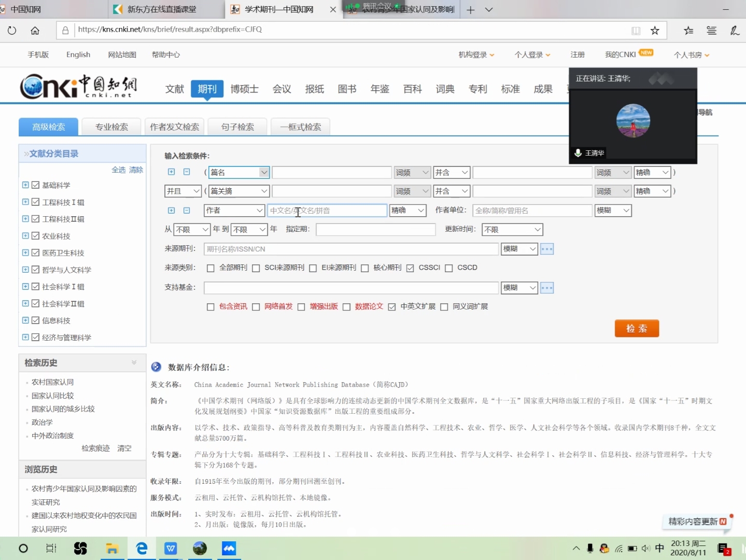
Task: Add an author row with plus icon
Action: pos(172,210)
